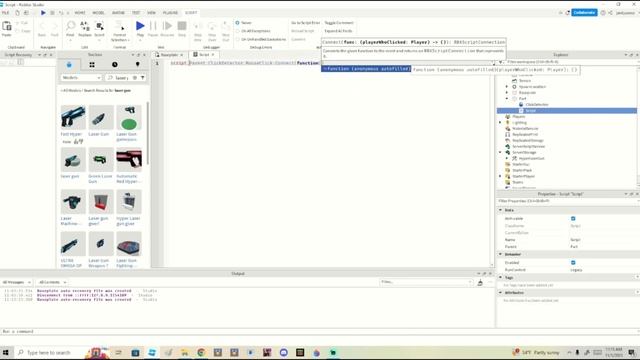
Task: Select the anonymous function autocomplete suggestion
Action: point(366,69)
